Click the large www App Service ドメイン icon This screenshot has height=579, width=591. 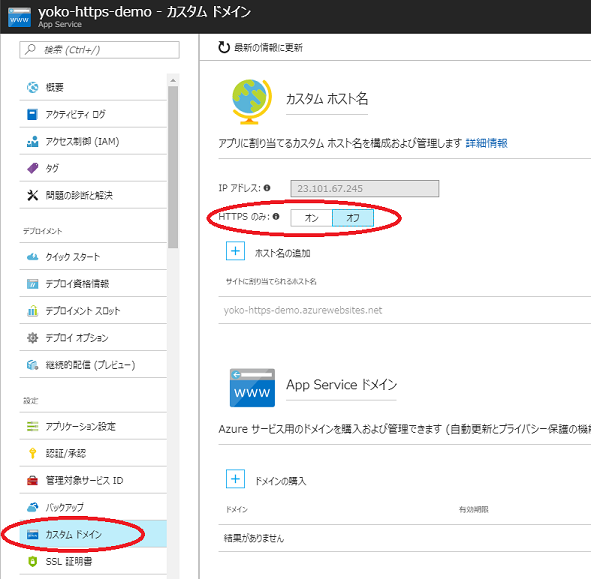pos(252,388)
